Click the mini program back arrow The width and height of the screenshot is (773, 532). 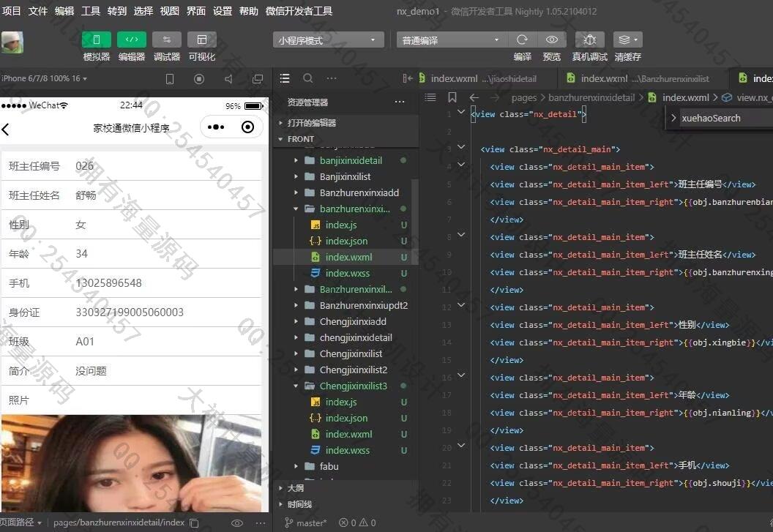tap(6, 130)
